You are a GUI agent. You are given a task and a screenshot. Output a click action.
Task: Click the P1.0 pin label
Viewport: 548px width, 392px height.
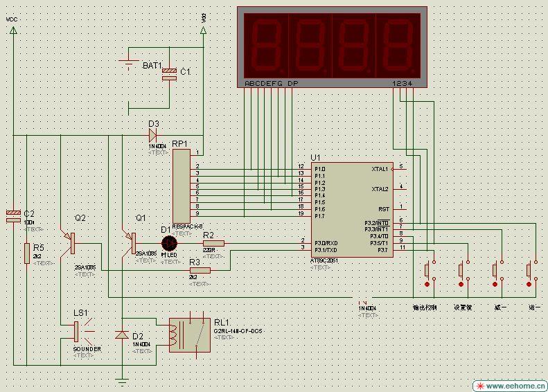(x=320, y=169)
